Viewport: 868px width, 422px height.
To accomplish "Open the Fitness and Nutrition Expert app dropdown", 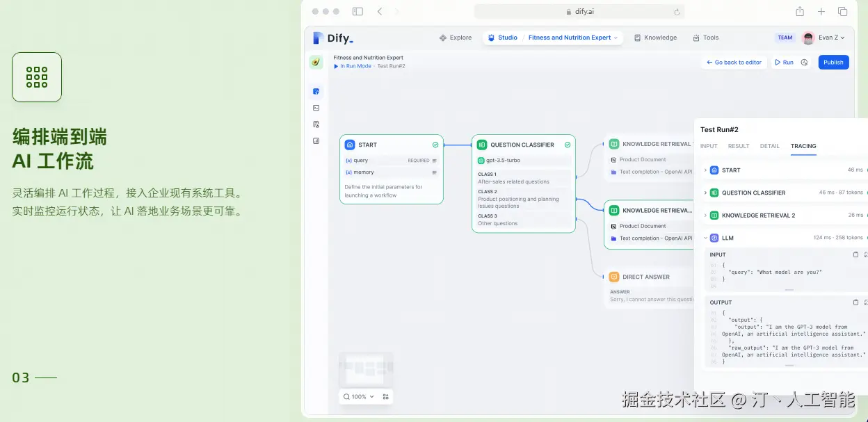I will [x=573, y=38].
